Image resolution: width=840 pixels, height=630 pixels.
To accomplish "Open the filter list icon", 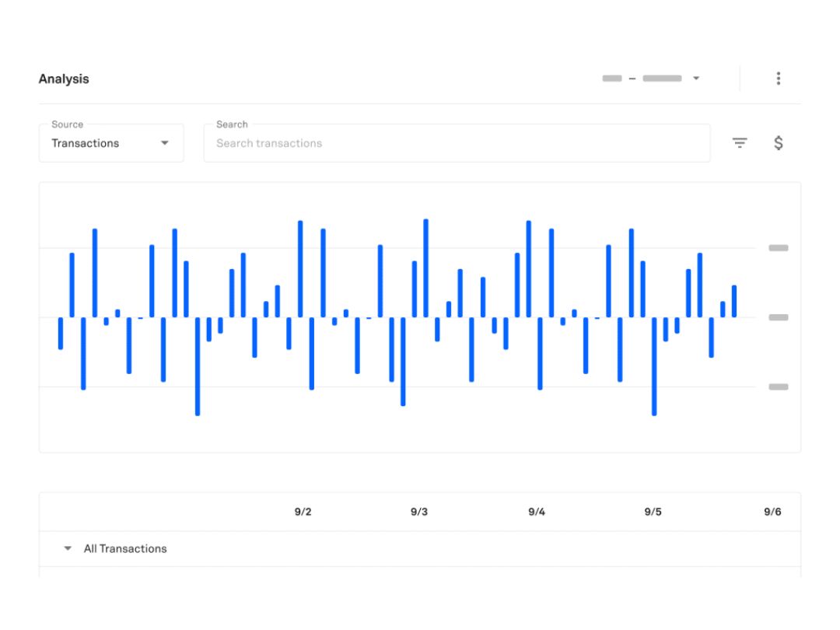I will (x=740, y=143).
